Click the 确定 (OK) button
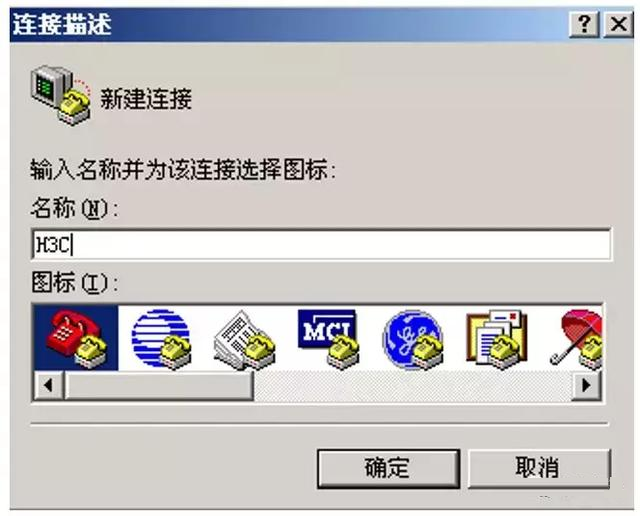This screenshot has width=640, height=516. pyautogui.click(x=388, y=469)
